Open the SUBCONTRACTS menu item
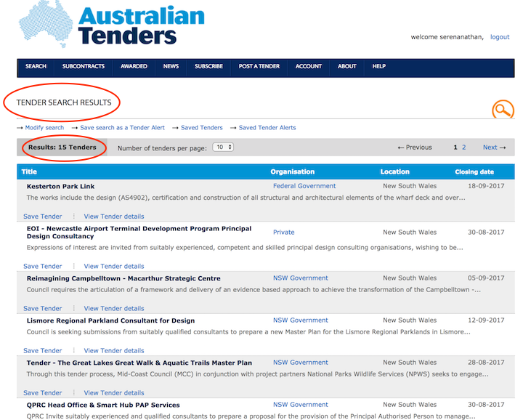This screenshot has height=420, width=523. click(x=84, y=66)
